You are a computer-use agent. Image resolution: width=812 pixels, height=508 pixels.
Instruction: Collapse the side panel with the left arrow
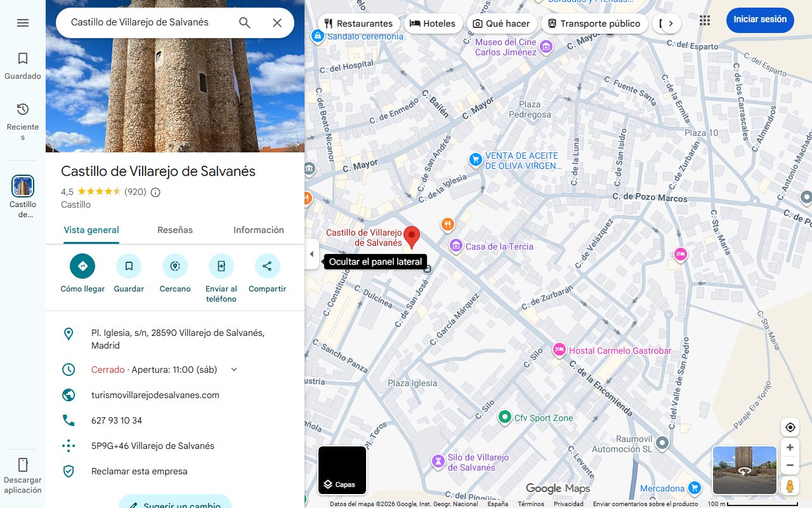tap(311, 253)
